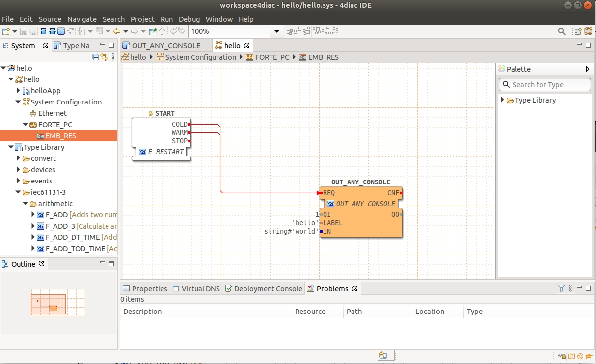The image size is (596, 364).
Task: Click the New wizard icon in toolbar
Action: 6,31
